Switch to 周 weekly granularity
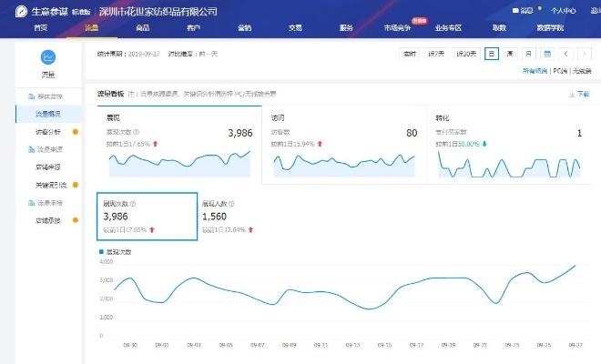 click(x=510, y=54)
